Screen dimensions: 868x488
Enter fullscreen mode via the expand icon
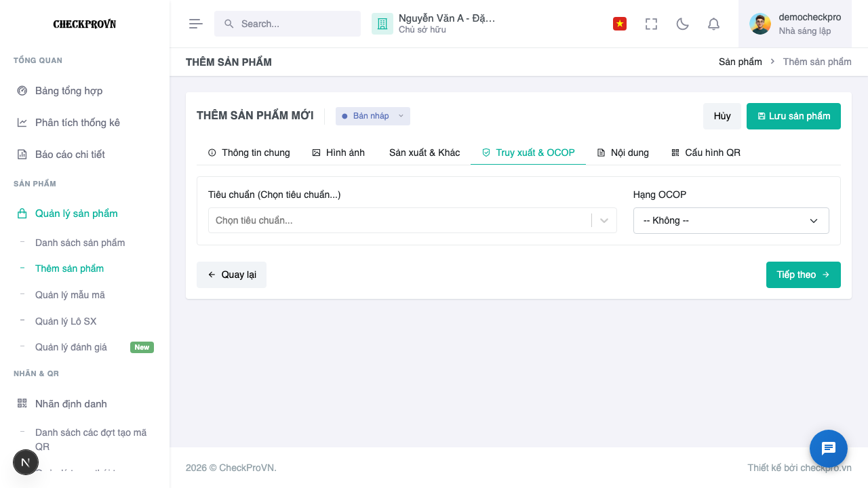pos(652,24)
